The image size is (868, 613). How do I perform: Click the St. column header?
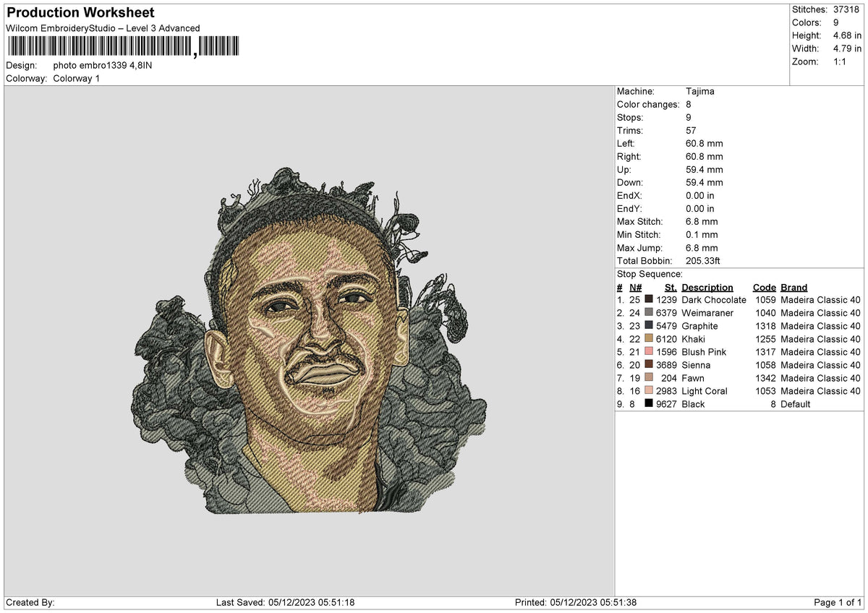671,287
